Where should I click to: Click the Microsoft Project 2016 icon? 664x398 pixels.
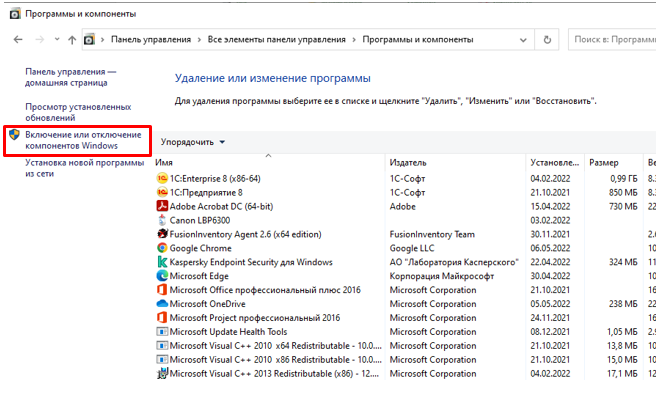tap(162, 318)
